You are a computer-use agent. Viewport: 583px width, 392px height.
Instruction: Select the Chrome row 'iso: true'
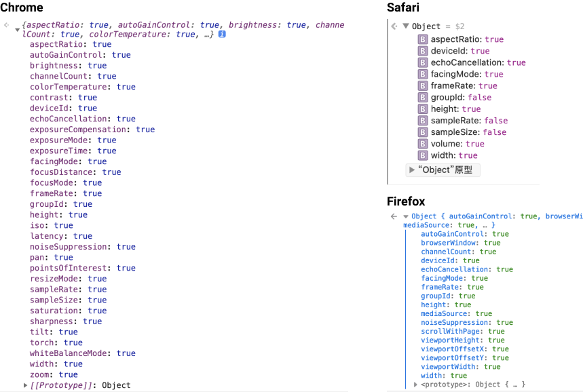click(x=52, y=226)
